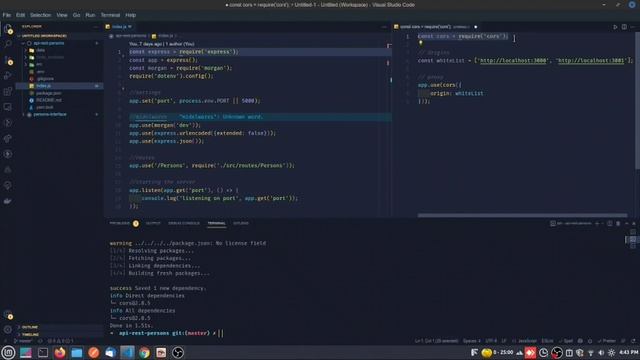Open the Terminal menu
Viewport: 640px width, 360px height.
(x=110, y=15)
